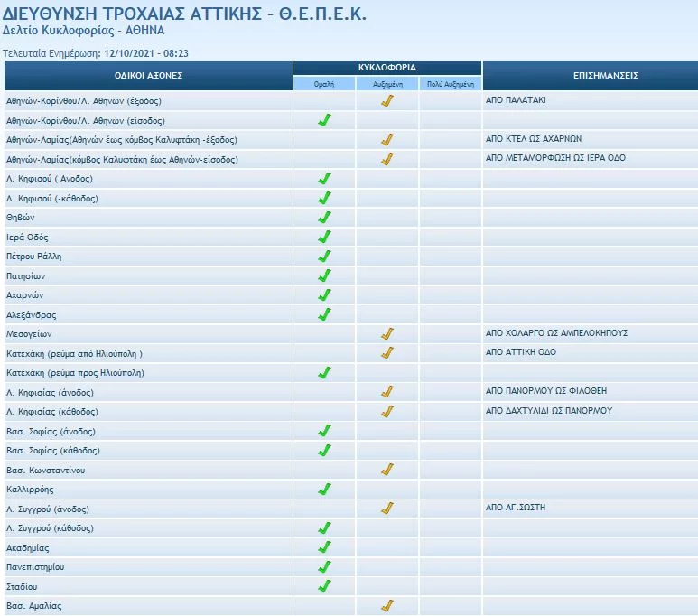
Task: Click green checkmark for Ακαδημίας
Action: point(324,547)
